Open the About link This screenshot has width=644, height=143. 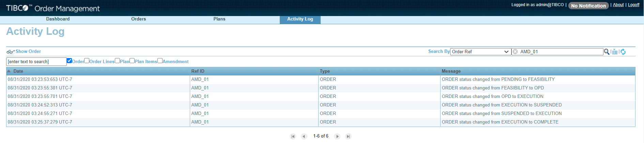point(618,5)
